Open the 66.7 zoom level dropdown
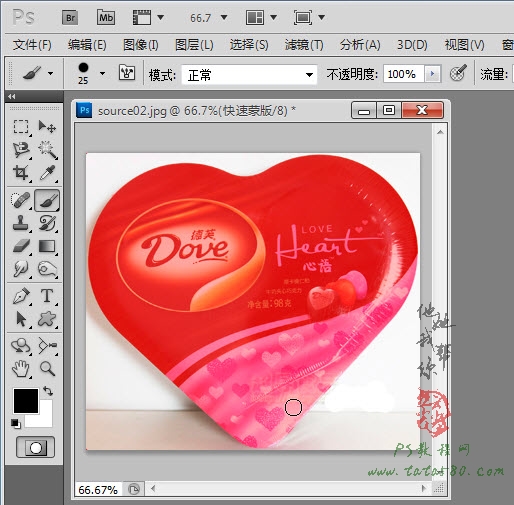Screen dimensions: 514x505 224,17
